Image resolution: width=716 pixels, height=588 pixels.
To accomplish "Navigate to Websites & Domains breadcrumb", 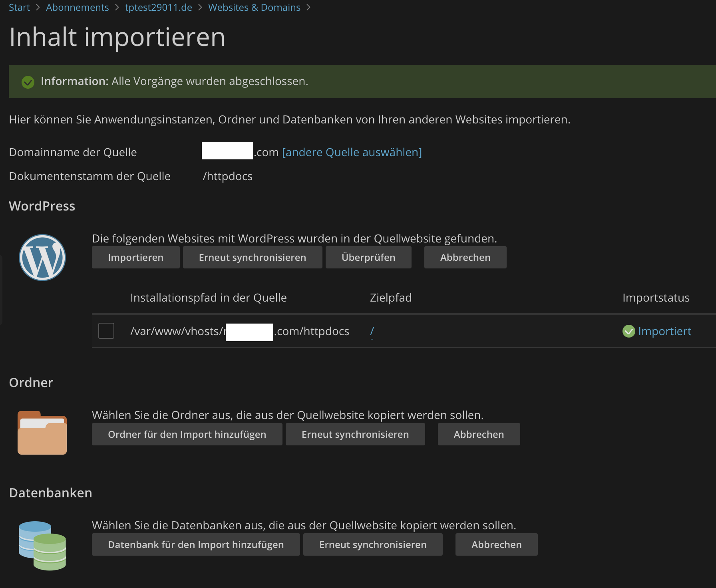I will pos(254,8).
